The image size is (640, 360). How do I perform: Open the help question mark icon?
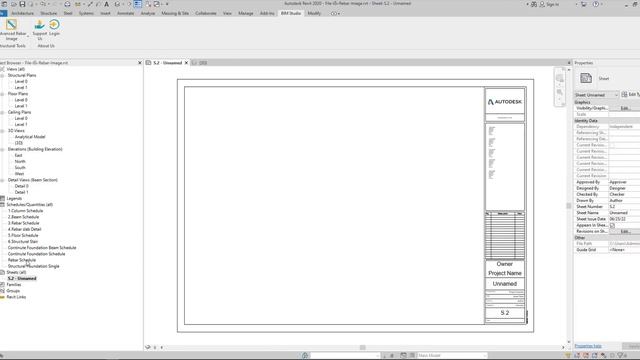[x=596, y=4]
